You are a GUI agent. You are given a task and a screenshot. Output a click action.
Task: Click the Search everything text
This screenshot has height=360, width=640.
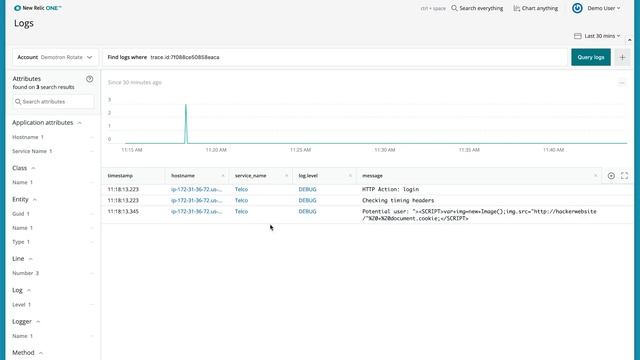point(481,8)
